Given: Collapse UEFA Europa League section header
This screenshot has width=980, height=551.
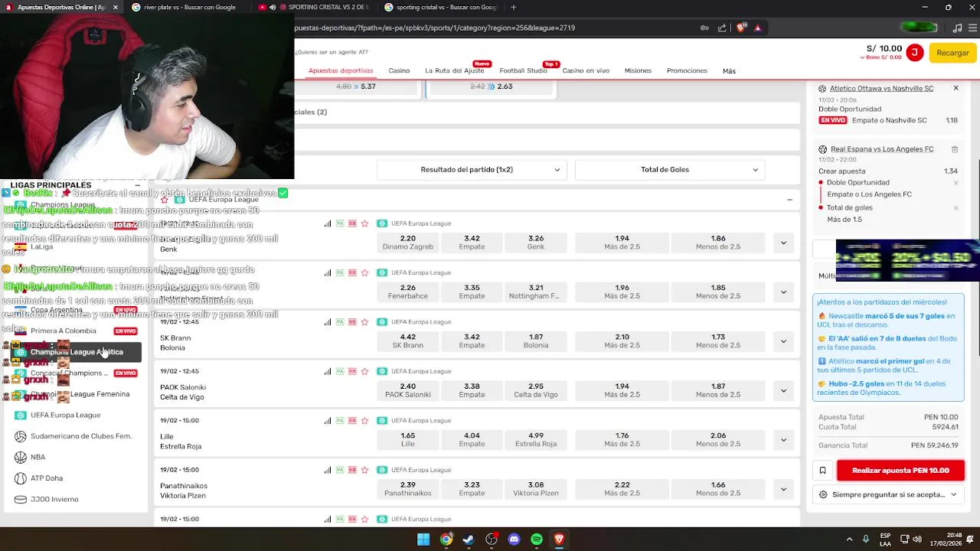Looking at the screenshot, I should click(789, 200).
